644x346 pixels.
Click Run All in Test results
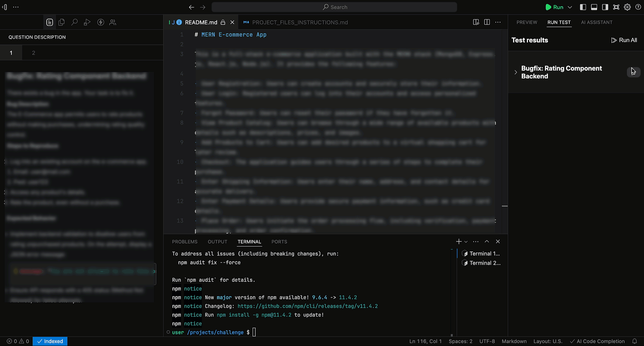coord(624,40)
